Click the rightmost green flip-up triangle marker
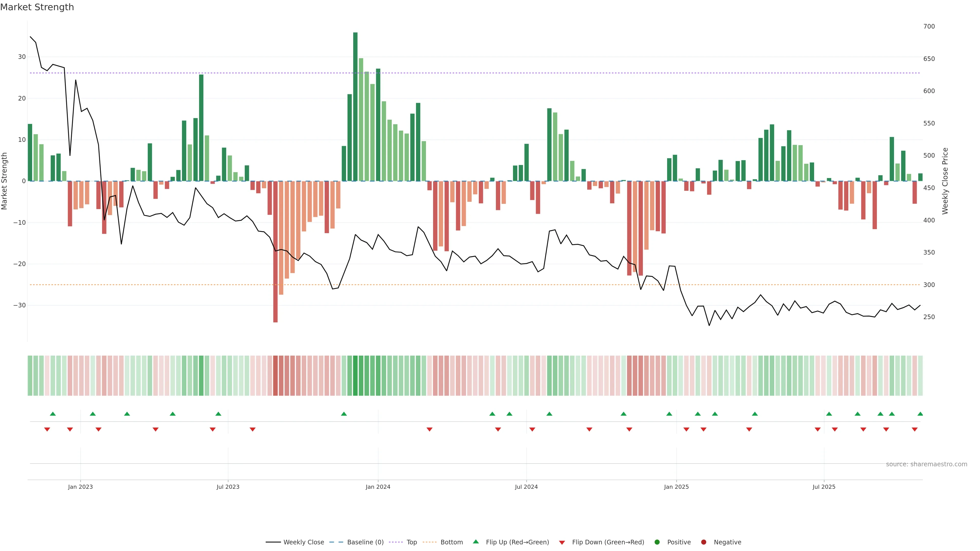Viewport: 980px width, 551px height. [x=920, y=414]
